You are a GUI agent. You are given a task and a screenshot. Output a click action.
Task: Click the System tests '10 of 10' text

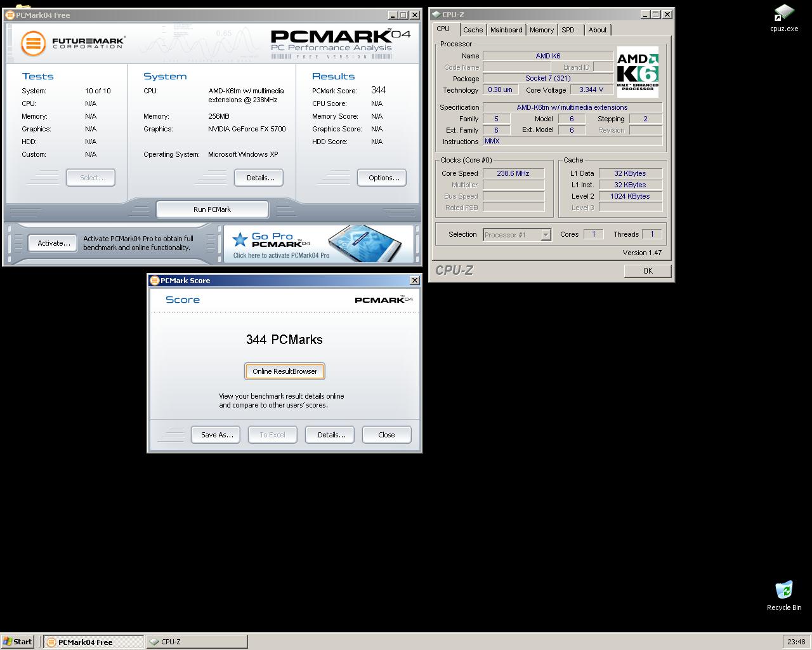pyautogui.click(x=98, y=91)
